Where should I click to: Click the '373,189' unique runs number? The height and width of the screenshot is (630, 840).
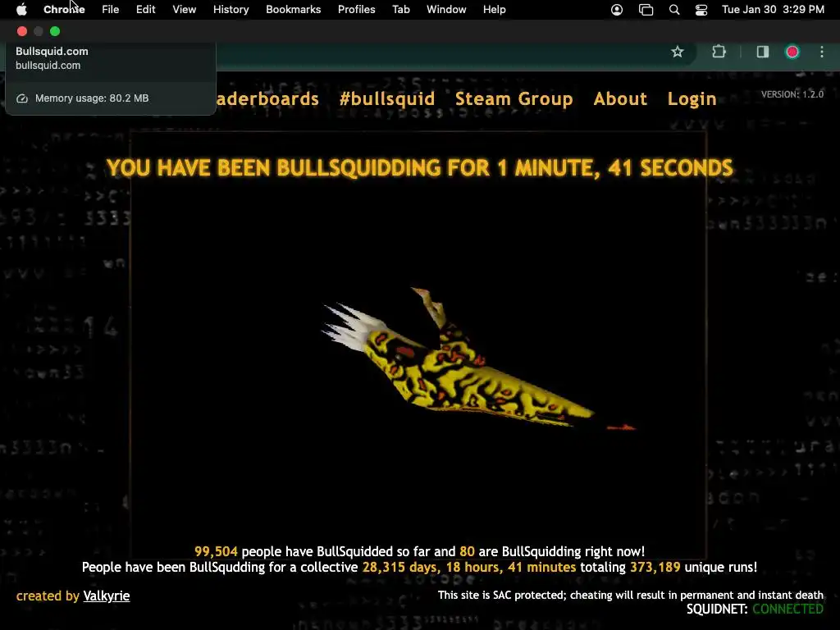[655, 568]
